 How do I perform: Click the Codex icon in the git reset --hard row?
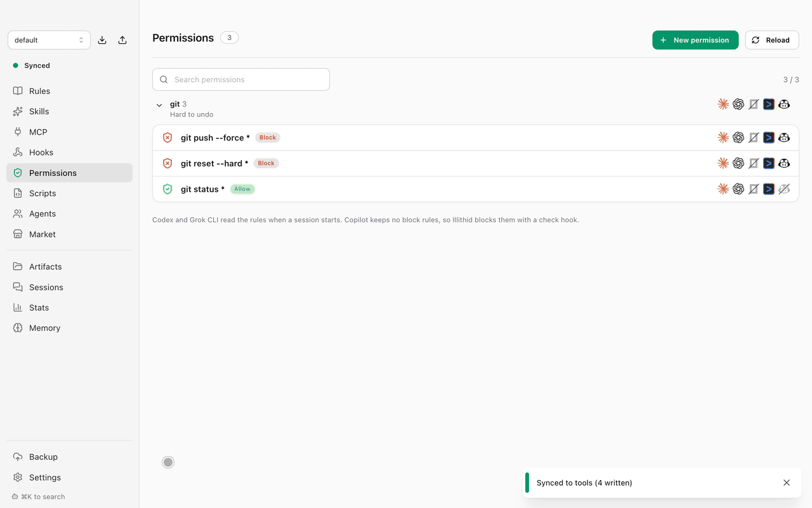point(738,163)
